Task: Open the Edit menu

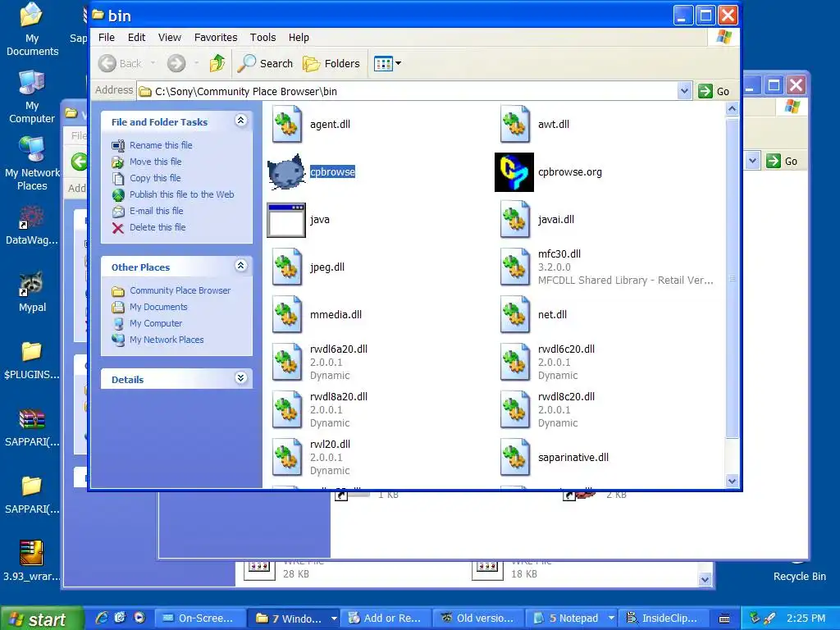Action: [x=136, y=38]
